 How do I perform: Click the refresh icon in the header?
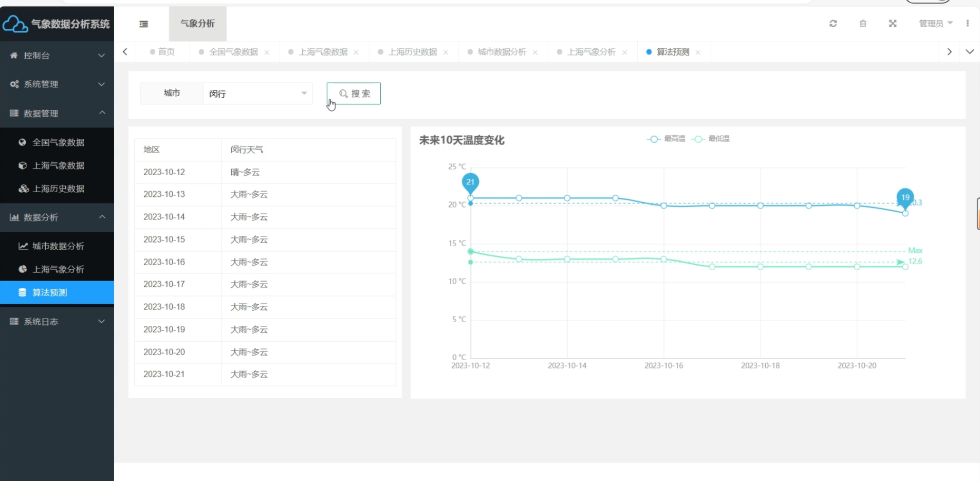tap(833, 24)
